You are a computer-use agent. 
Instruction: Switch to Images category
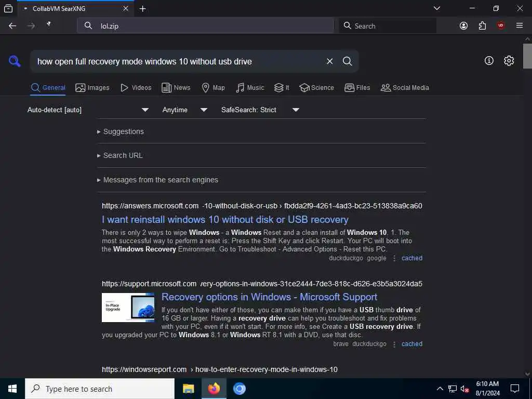(92, 87)
